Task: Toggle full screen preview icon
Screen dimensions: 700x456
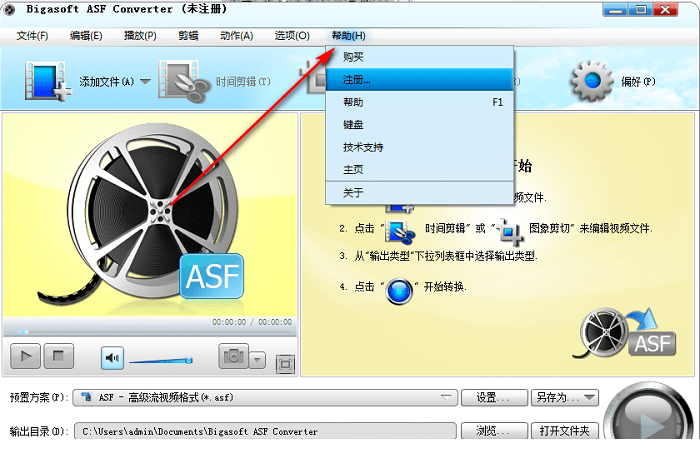Action: (x=285, y=364)
